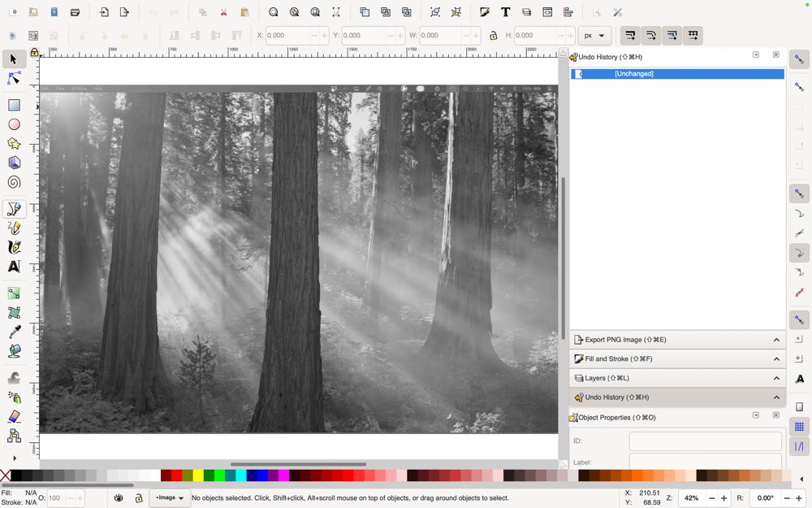812x508 pixels.
Task: Toggle current layer lock in status bar
Action: point(139,497)
